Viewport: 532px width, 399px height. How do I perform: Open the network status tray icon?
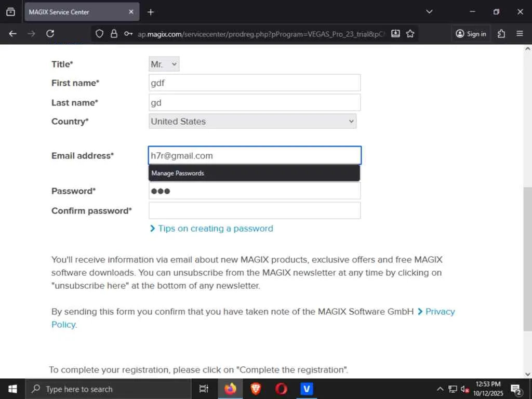pos(453,389)
